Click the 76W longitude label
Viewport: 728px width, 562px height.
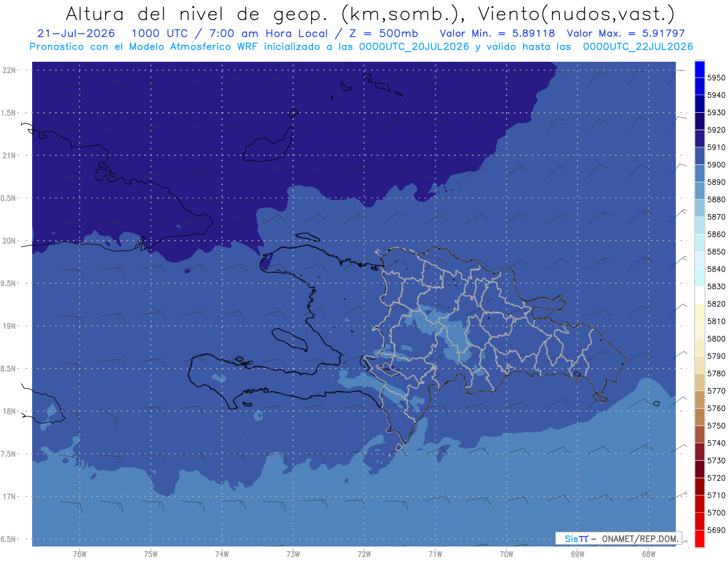click(x=79, y=554)
